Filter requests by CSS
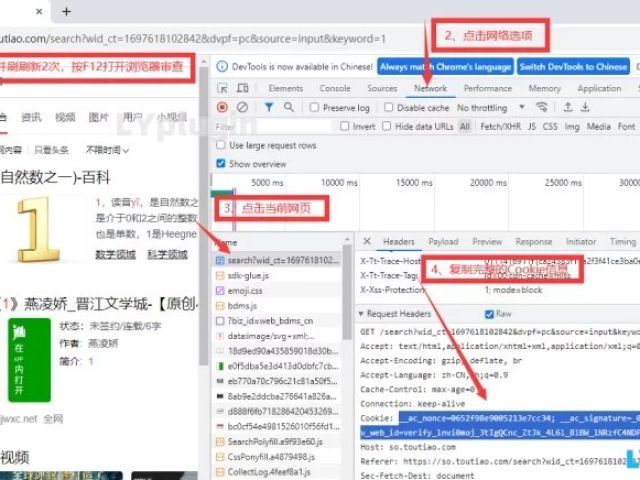Screen dimensions: 640x480 click(550, 127)
